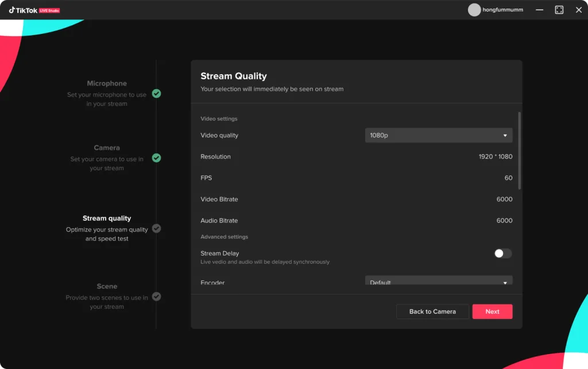The height and width of the screenshot is (369, 588).
Task: Switch to the Camera setup step
Action: pos(107,148)
